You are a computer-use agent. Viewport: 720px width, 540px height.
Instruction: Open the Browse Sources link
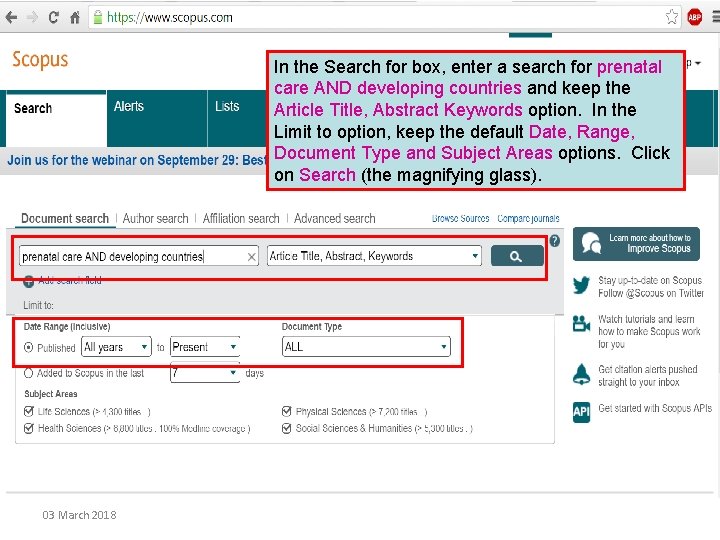461,219
